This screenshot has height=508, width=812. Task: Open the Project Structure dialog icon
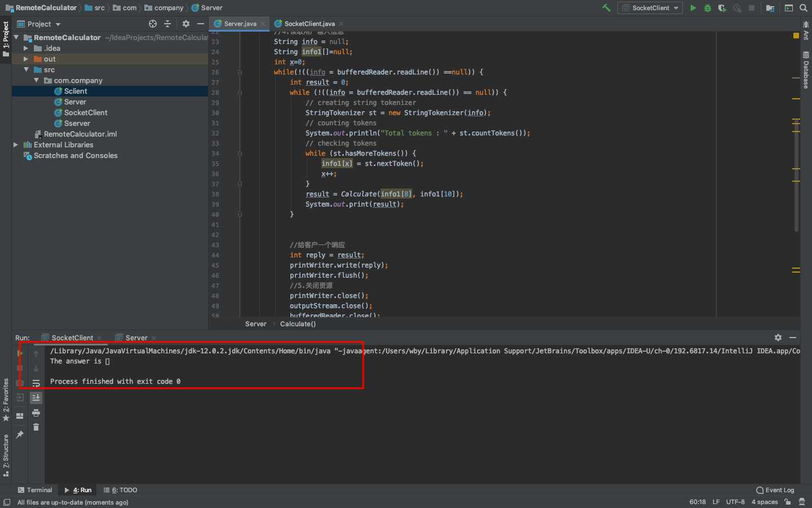(770, 8)
